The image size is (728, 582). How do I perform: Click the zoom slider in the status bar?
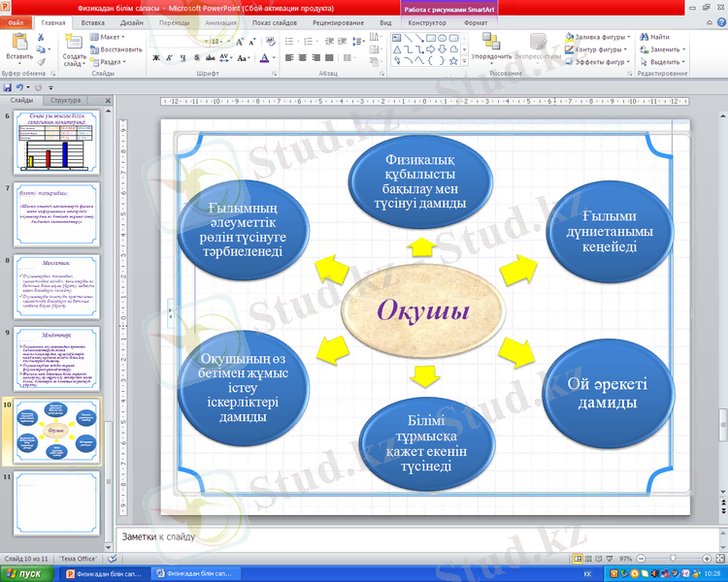click(673, 560)
